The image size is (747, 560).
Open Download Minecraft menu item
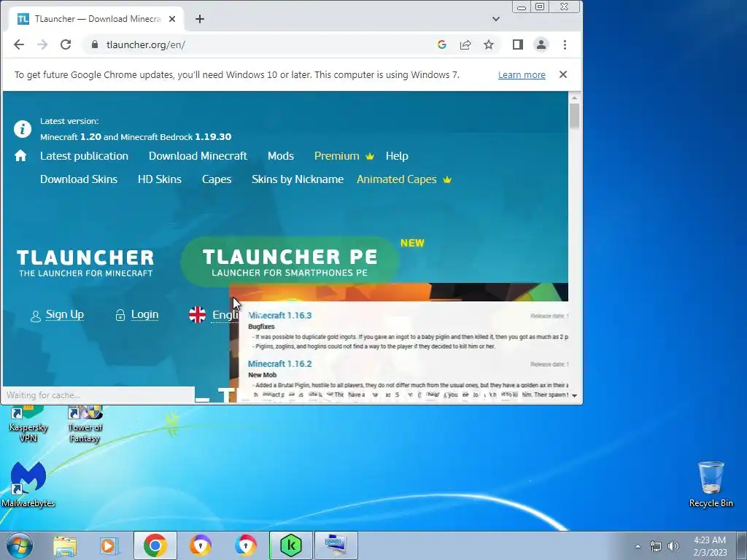pos(198,156)
